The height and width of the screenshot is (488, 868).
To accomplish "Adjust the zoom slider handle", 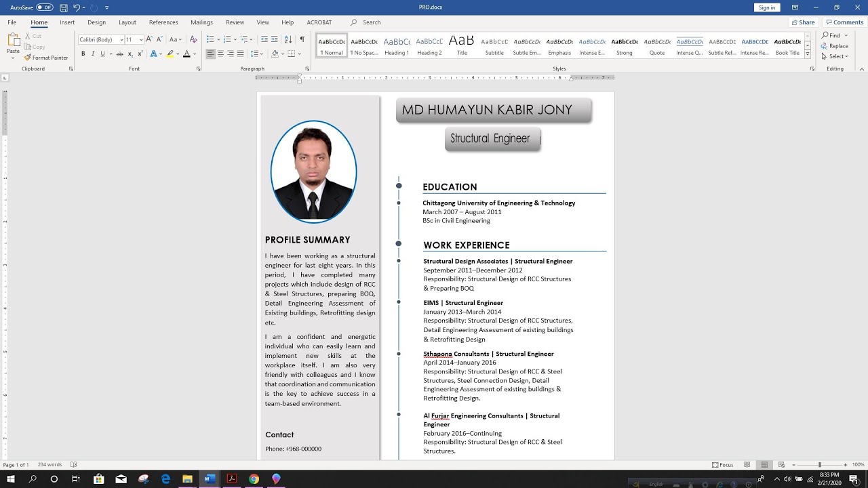I will 819,465.
